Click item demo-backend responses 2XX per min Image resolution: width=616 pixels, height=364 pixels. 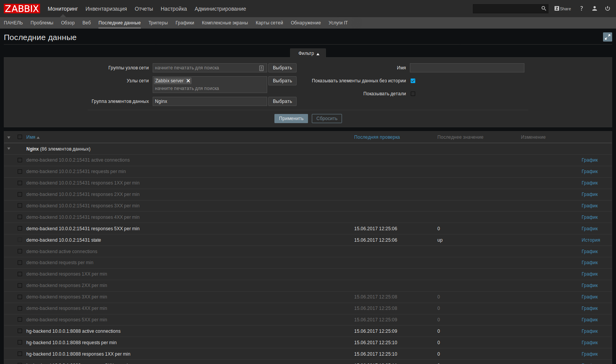(67, 285)
